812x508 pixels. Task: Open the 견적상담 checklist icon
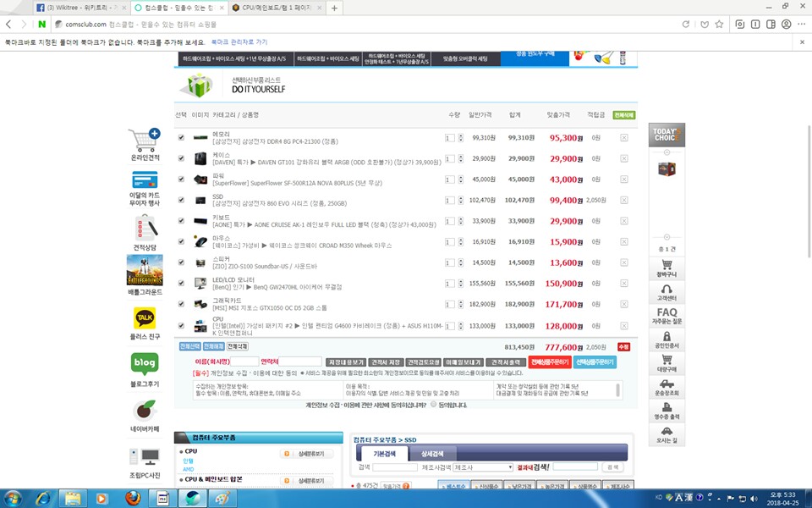145,228
